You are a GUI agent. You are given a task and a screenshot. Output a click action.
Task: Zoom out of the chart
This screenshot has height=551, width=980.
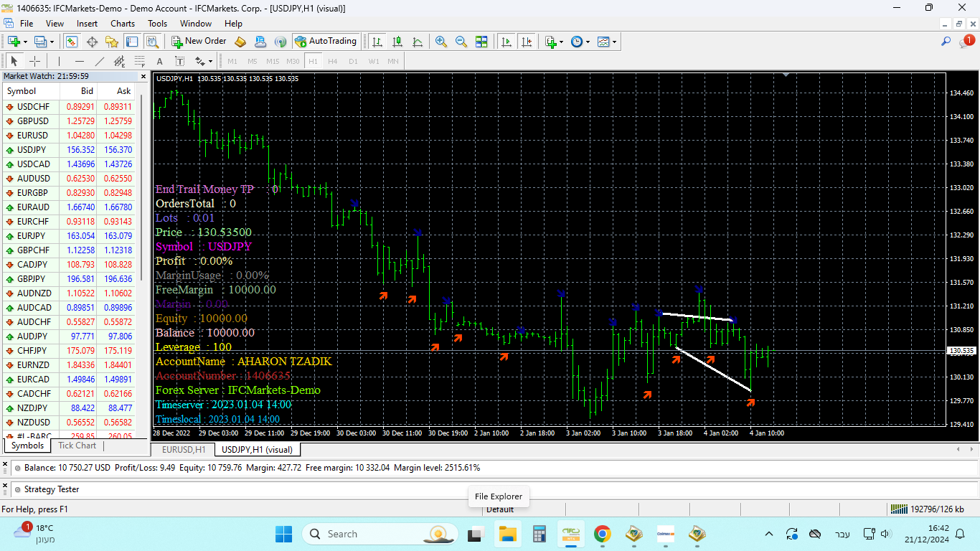click(461, 42)
